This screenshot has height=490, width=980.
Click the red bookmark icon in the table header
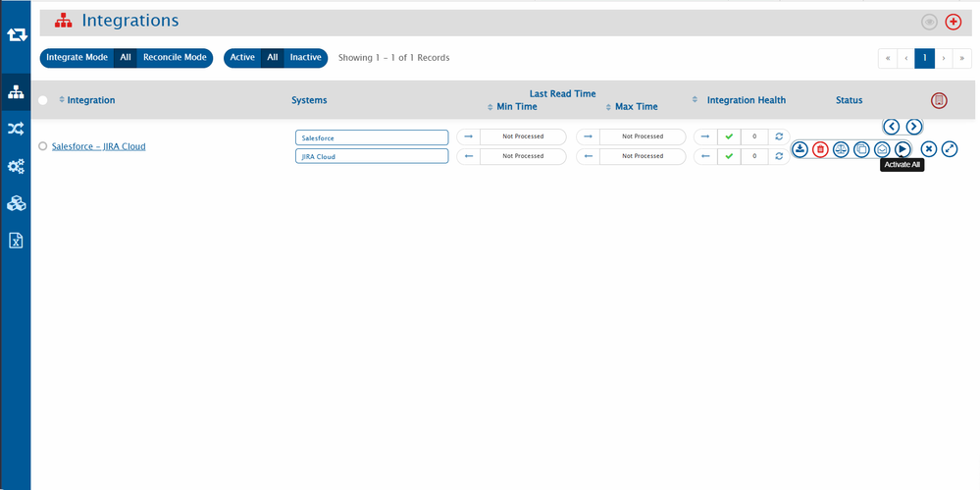coord(939,100)
